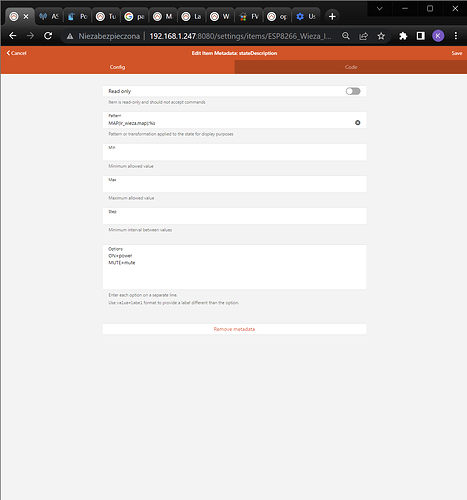
Task: Reload the current page
Action: pyautogui.click(x=48, y=36)
